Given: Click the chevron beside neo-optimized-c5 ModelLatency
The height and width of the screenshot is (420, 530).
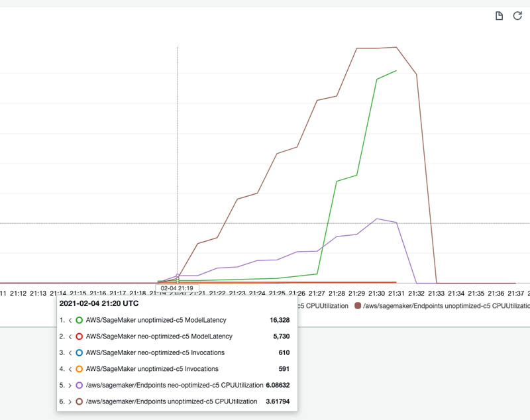Looking at the screenshot, I should 70,337.
